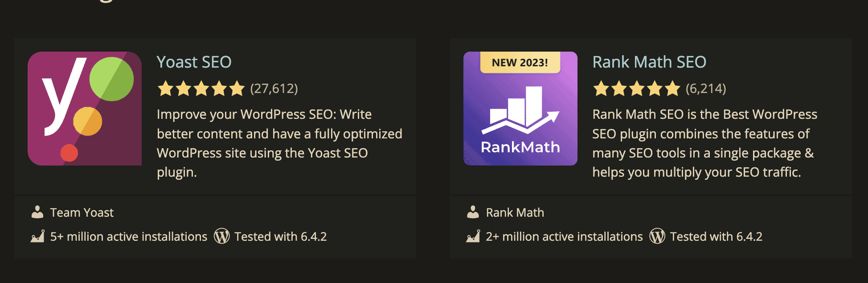Click the Yoast SEO title link

pyautogui.click(x=194, y=62)
